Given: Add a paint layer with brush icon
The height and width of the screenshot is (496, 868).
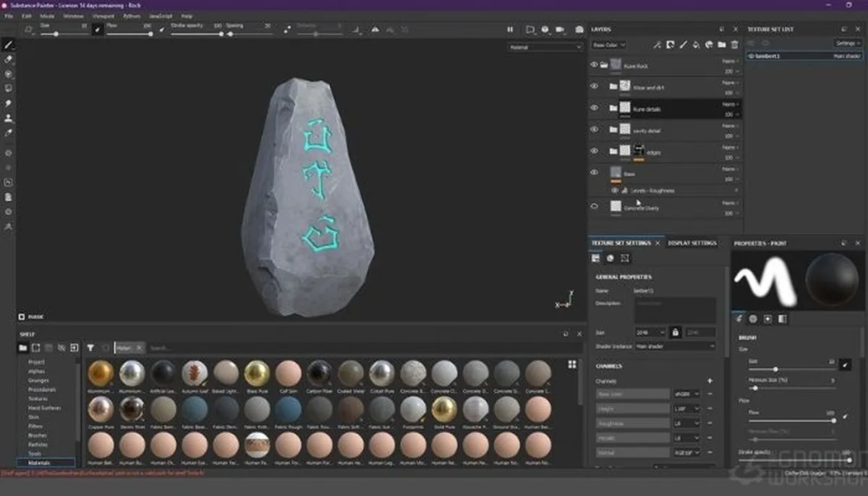Looking at the screenshot, I should 684,45.
